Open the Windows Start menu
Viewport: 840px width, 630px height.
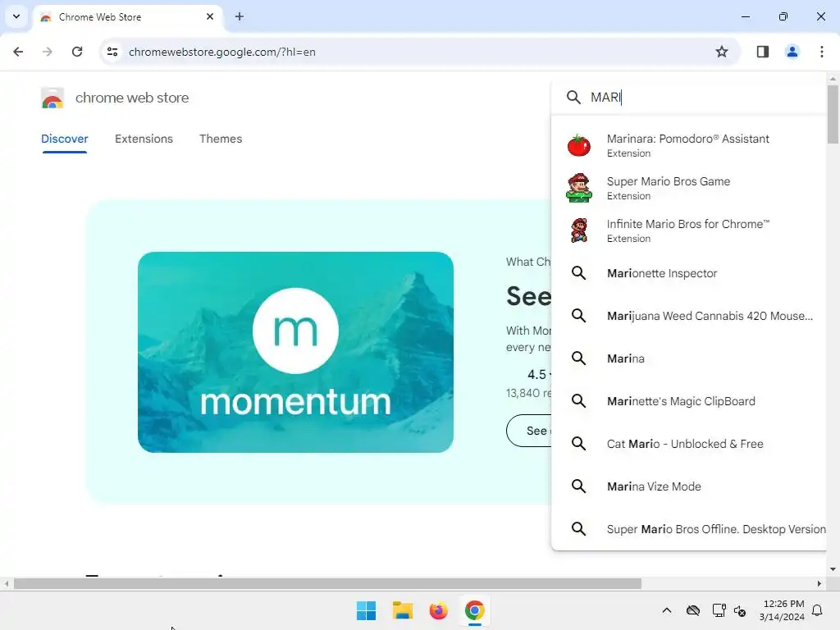pyautogui.click(x=367, y=610)
